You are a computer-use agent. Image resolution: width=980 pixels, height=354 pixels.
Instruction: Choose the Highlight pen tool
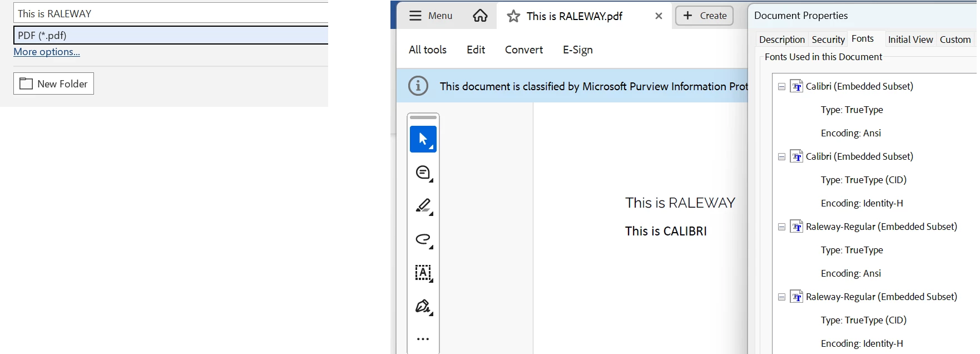click(423, 206)
